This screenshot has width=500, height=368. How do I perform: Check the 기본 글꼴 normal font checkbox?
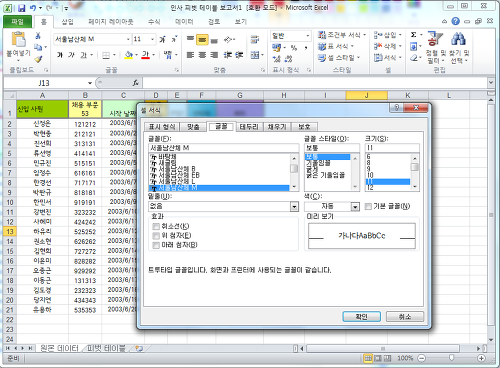point(368,206)
